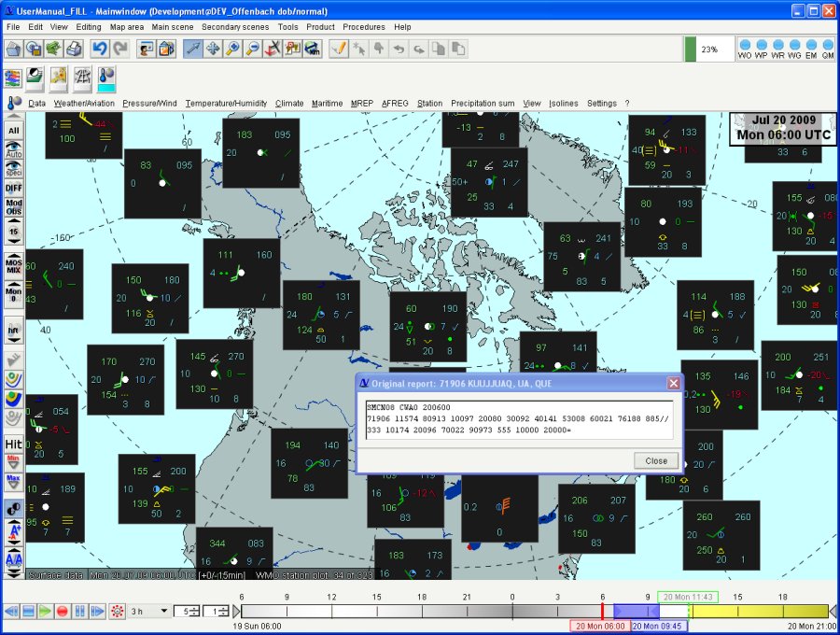Screen dimensions: 840x635
Task: Click the printer icon
Action: click(x=74, y=49)
